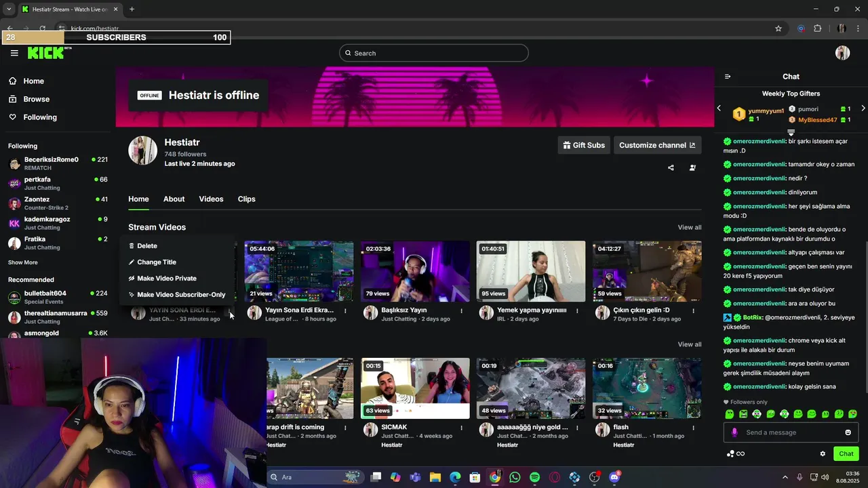Open a new Chrome tab
The width and height of the screenshot is (868, 488).
click(x=132, y=9)
